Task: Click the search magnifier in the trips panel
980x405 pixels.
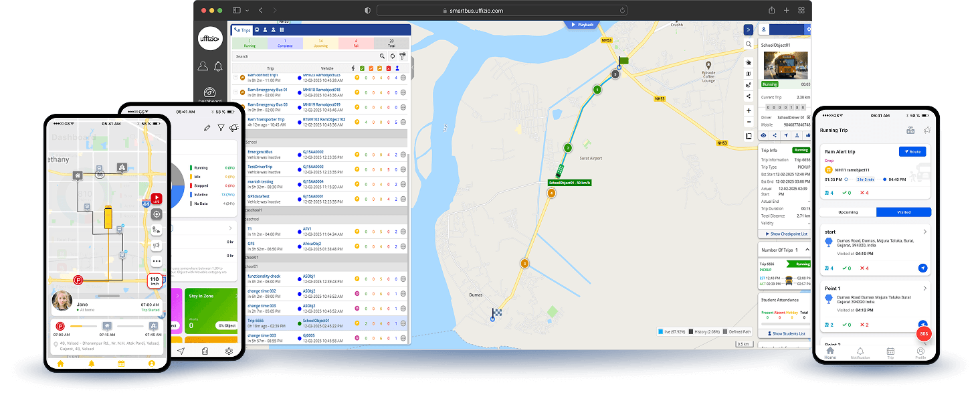Action: (382, 56)
